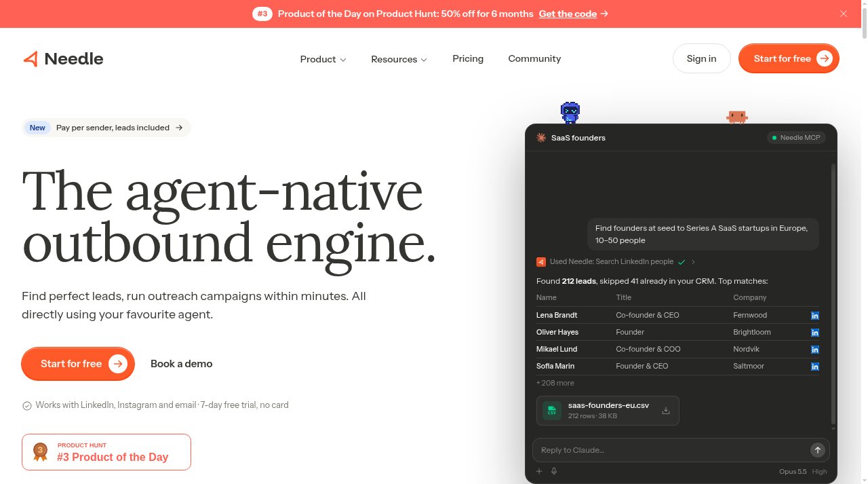Click the plus attach icon in chat
Viewport: 868px width, 484px height.
click(539, 471)
